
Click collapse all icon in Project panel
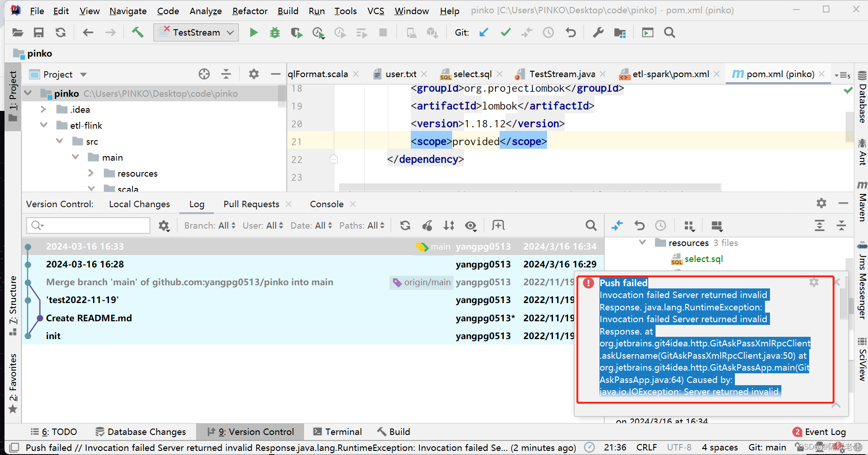(x=226, y=74)
